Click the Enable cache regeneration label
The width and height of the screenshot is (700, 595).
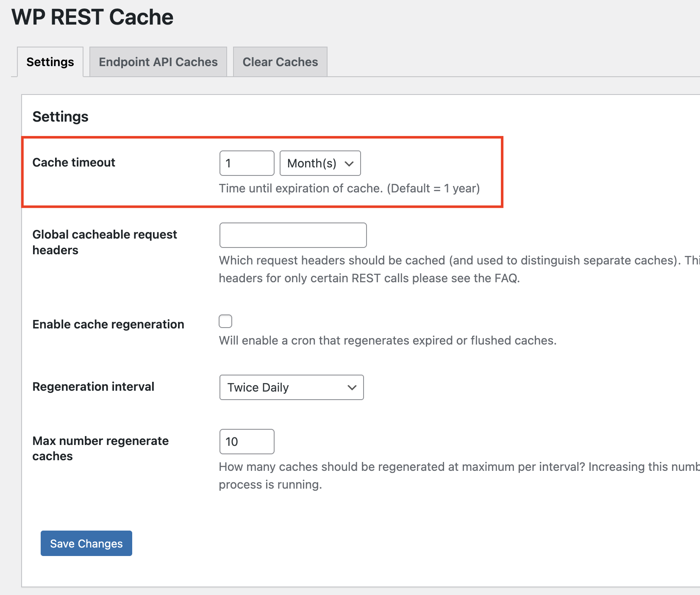[108, 324]
